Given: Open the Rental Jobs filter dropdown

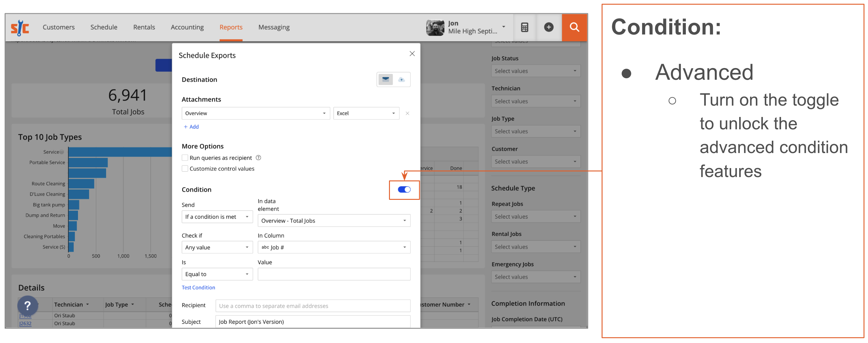Looking at the screenshot, I should [x=535, y=247].
